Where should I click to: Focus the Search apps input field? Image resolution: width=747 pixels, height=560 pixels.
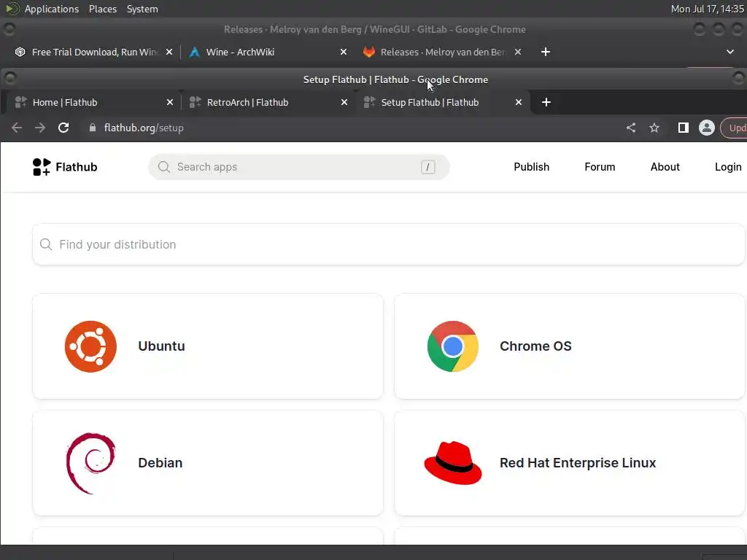298,167
